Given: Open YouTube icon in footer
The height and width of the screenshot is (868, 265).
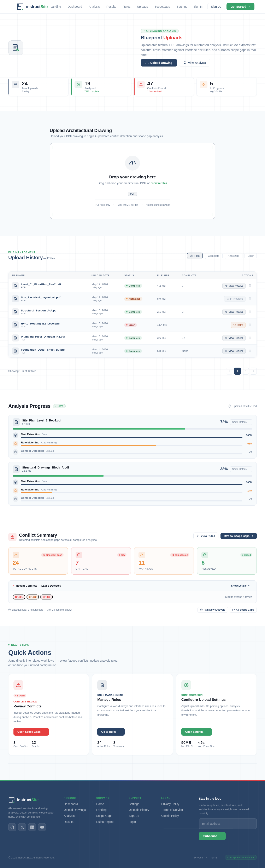Looking at the screenshot, I should [42, 827].
